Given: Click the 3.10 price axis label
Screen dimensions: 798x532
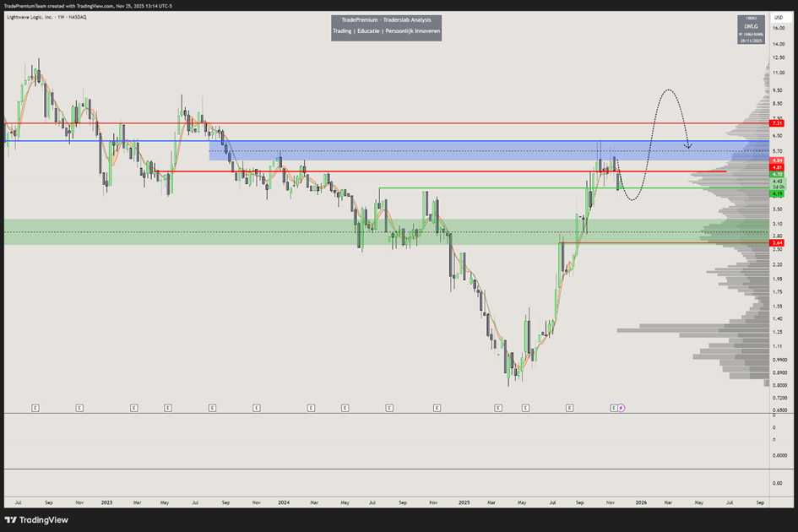Looking at the screenshot, I should tap(778, 224).
